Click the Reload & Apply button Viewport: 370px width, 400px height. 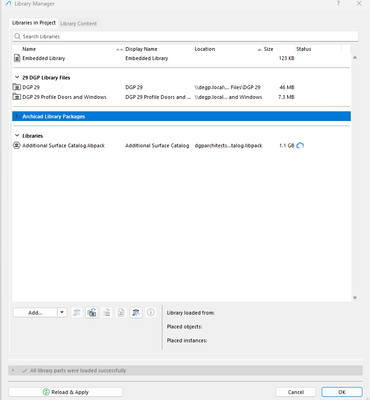(x=66, y=392)
